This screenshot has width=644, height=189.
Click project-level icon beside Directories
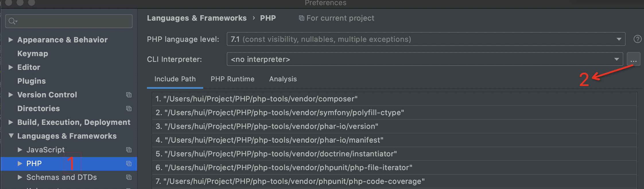pyautogui.click(x=129, y=109)
